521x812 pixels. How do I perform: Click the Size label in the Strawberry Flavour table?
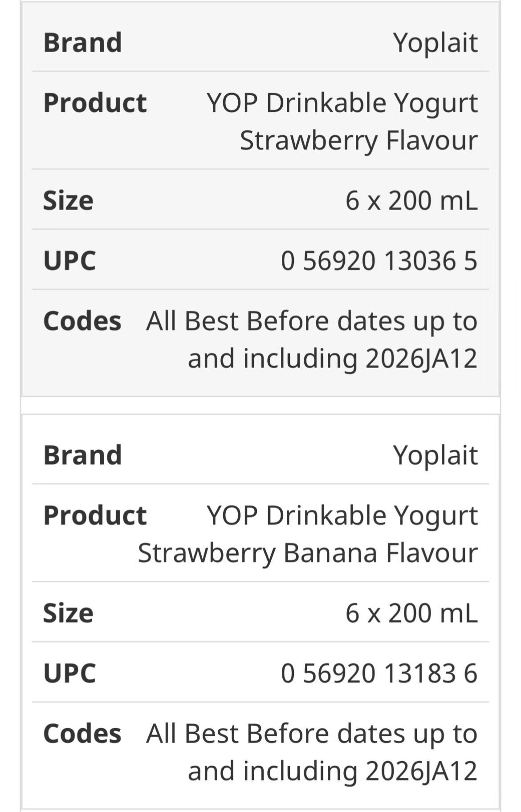pyautogui.click(x=68, y=200)
